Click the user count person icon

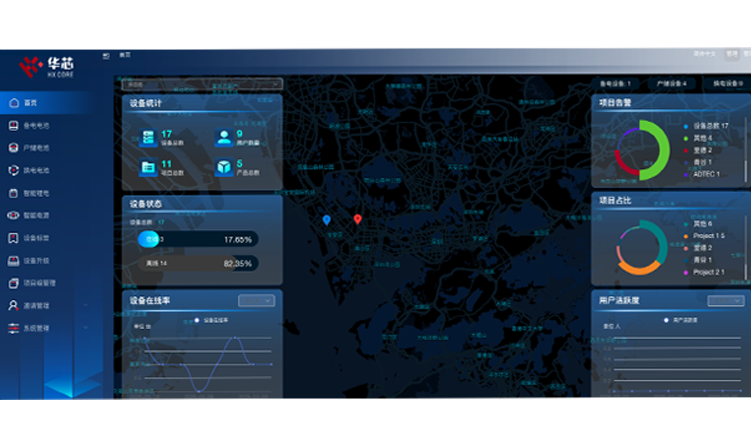pyautogui.click(x=223, y=137)
